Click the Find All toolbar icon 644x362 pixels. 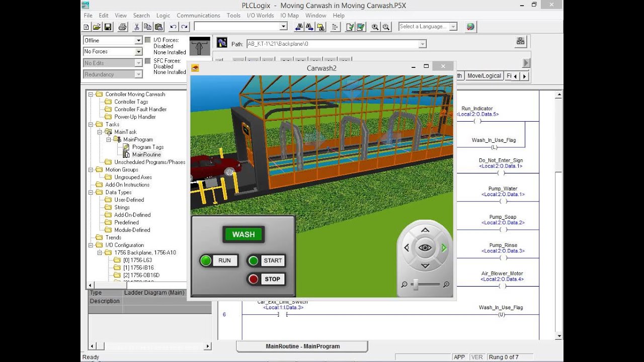pyautogui.click(x=321, y=27)
